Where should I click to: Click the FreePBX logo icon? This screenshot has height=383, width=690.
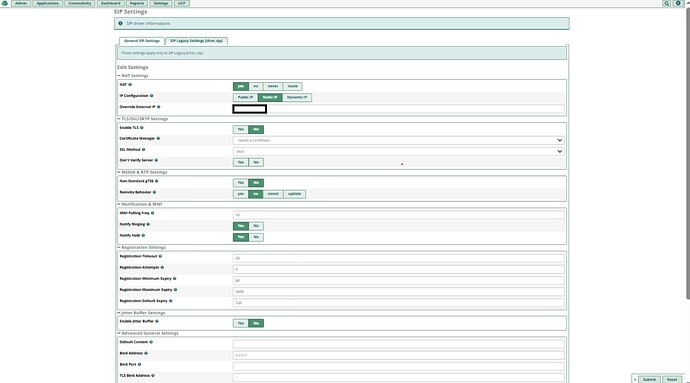(x=4, y=3)
